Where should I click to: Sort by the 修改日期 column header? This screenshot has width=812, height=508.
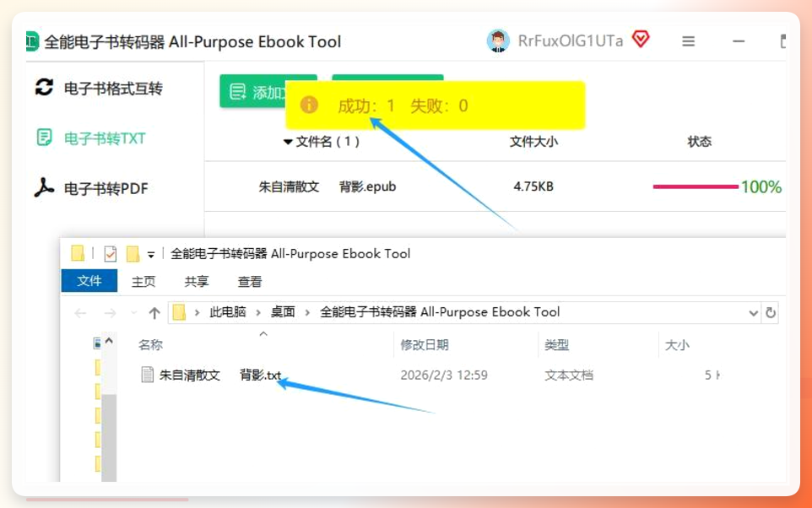point(425,345)
